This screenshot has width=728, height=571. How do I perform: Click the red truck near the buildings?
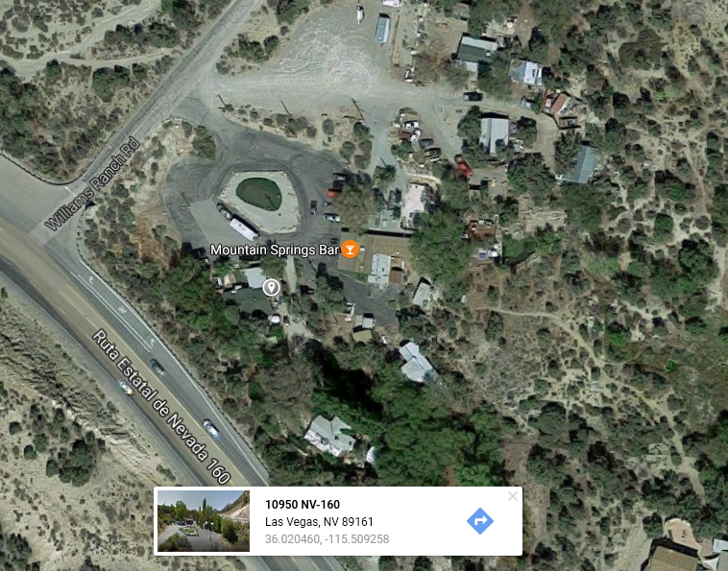click(x=463, y=167)
